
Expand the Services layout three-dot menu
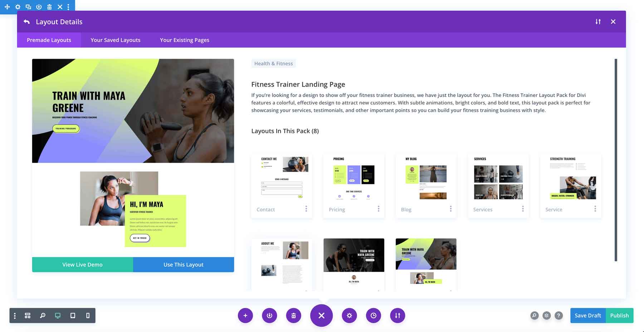click(523, 209)
